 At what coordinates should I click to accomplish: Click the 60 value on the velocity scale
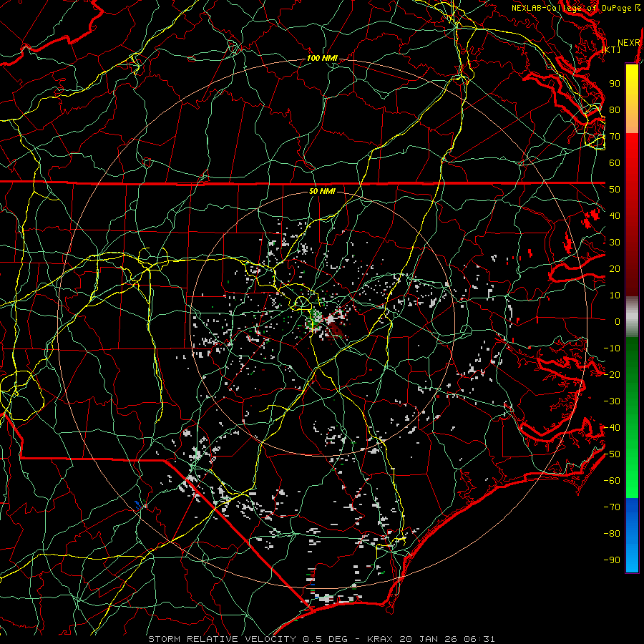click(x=615, y=163)
